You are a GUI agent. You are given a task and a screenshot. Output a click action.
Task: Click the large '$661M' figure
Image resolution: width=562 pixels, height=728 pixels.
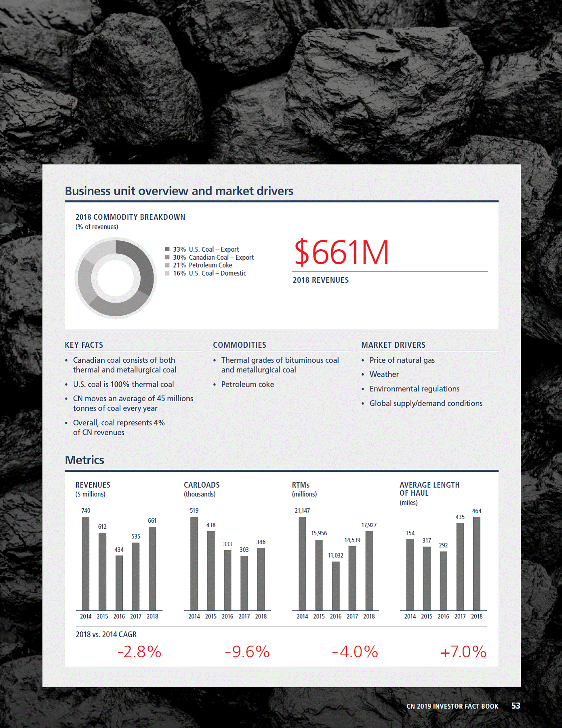pyautogui.click(x=341, y=252)
